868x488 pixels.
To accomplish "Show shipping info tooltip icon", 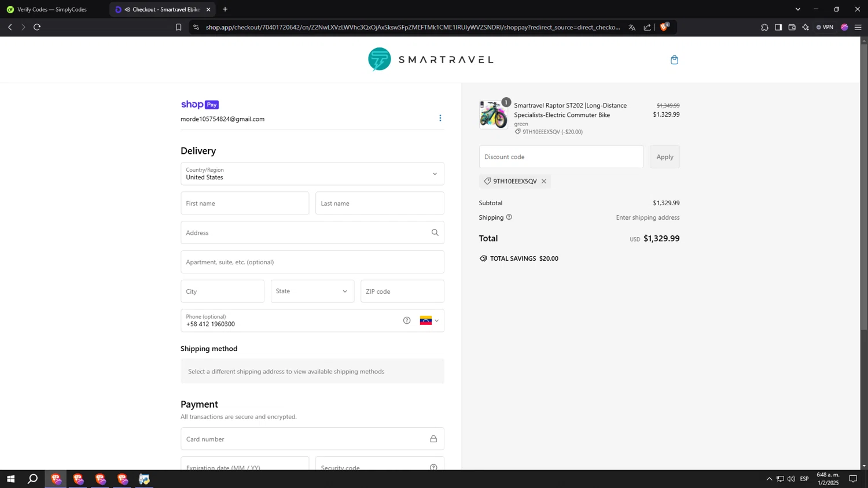I will pos(509,217).
